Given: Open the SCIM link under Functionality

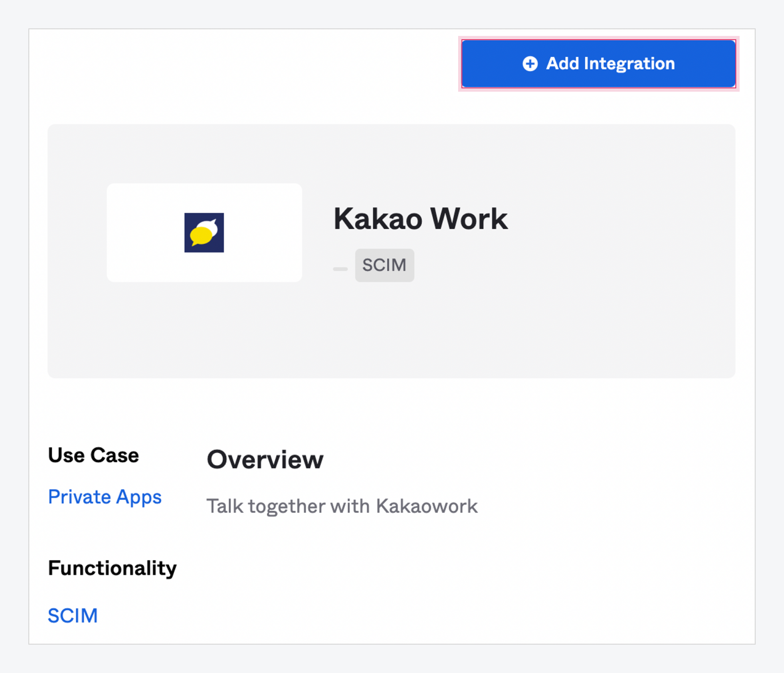Looking at the screenshot, I should (x=73, y=615).
